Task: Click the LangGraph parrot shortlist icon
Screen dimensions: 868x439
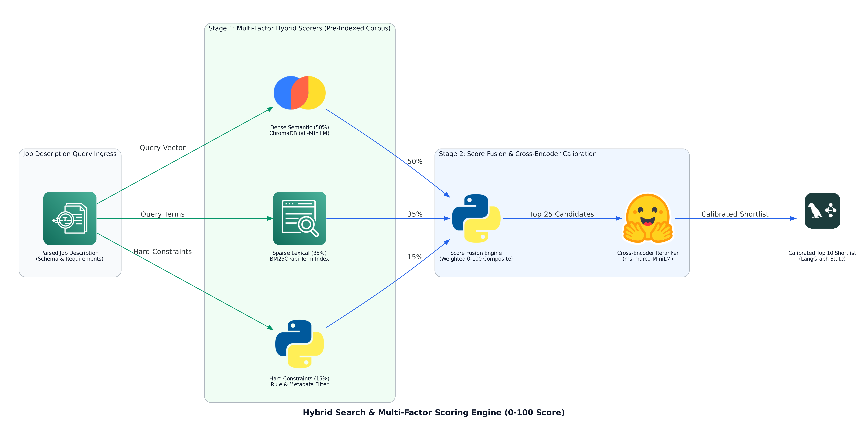Action: coord(822,211)
